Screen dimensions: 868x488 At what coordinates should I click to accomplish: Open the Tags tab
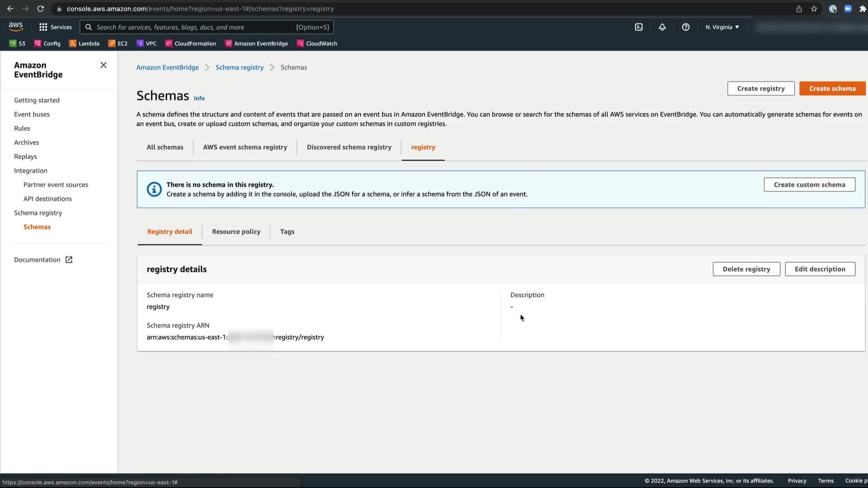pyautogui.click(x=287, y=231)
